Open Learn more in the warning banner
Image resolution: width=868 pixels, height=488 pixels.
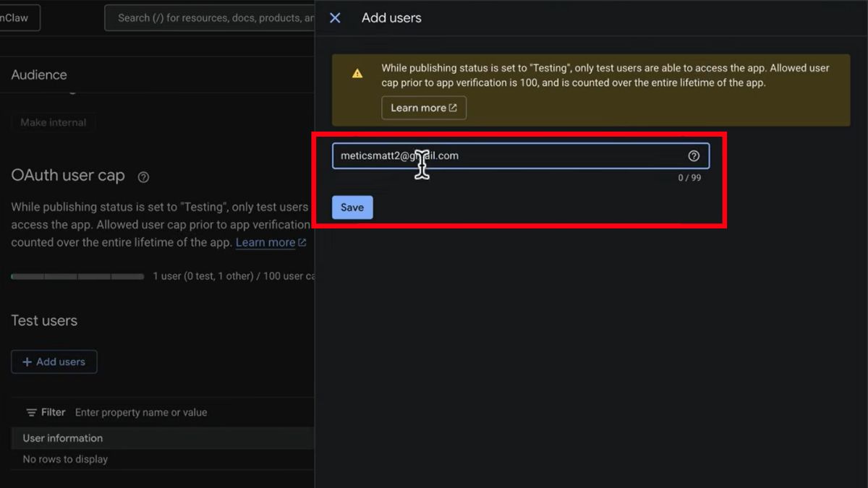(x=423, y=108)
